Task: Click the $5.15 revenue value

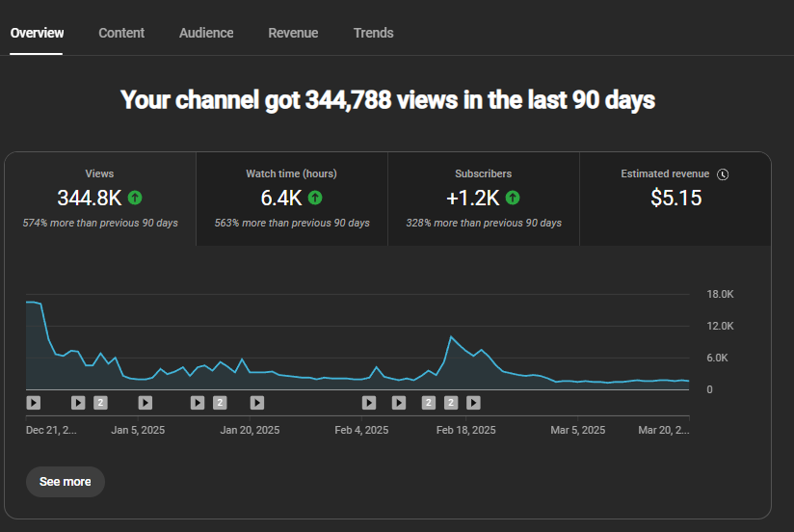Action: click(x=676, y=198)
